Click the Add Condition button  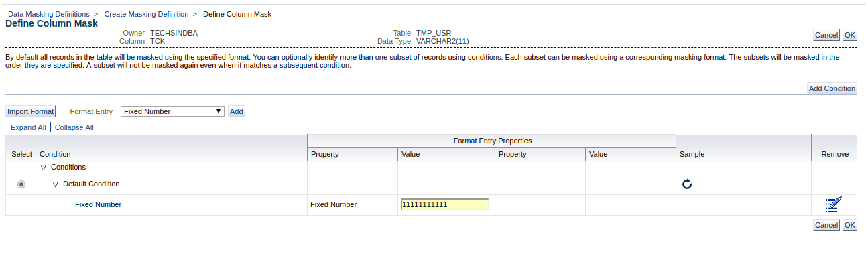[832, 88]
